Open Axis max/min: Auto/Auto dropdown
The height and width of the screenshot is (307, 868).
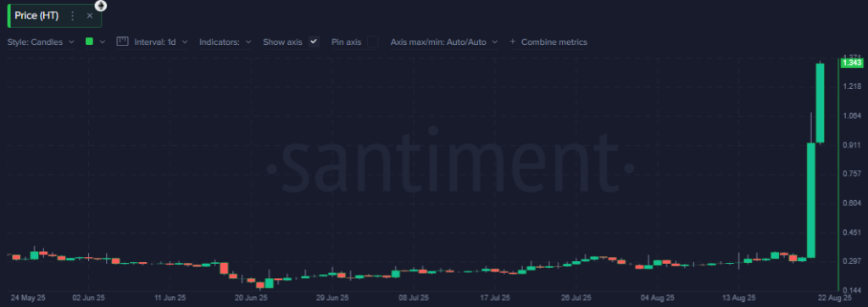click(444, 42)
